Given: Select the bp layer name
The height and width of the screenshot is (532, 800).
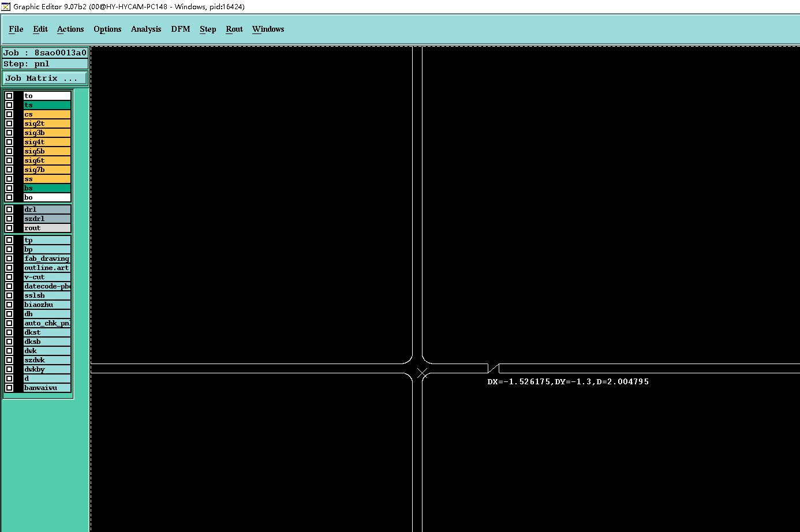Looking at the screenshot, I should pos(47,249).
